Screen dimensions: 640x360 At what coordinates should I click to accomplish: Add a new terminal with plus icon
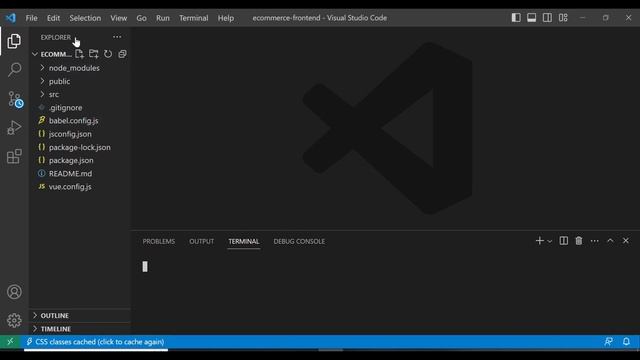540,241
